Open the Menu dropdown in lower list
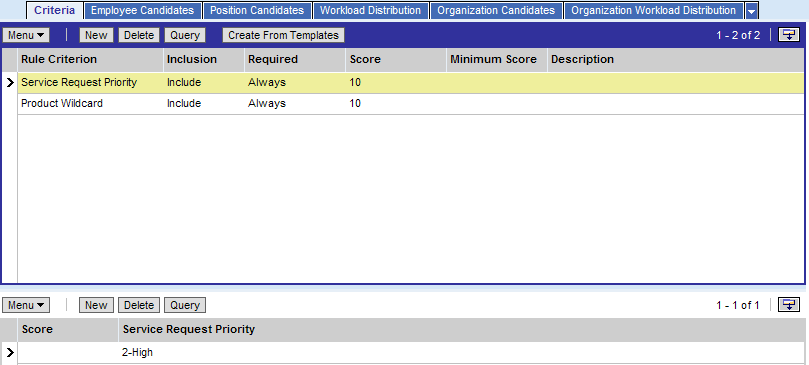 [x=26, y=305]
